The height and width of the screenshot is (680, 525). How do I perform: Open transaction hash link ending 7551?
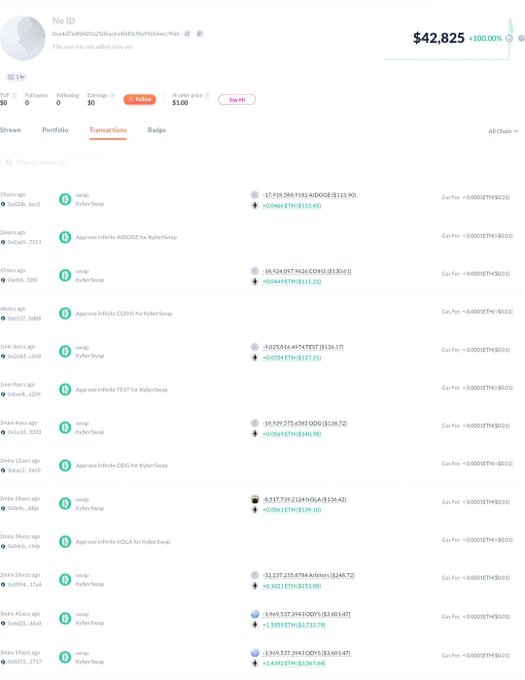point(24,242)
